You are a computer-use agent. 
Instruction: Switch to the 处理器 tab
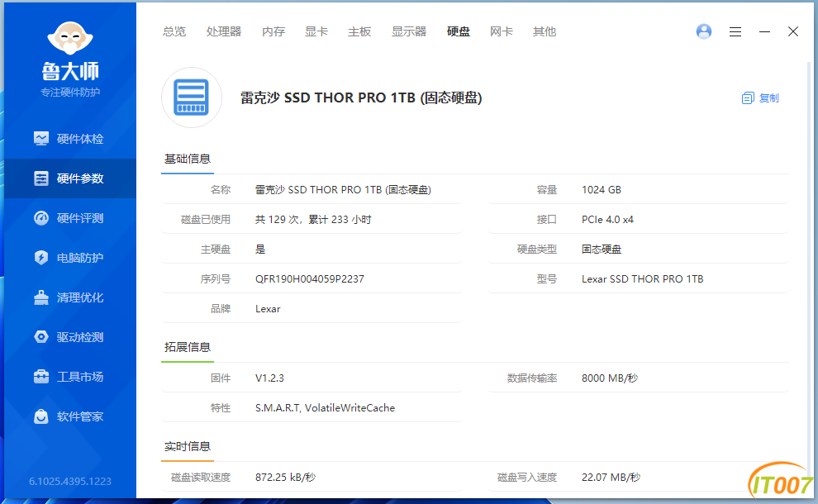pos(224,31)
